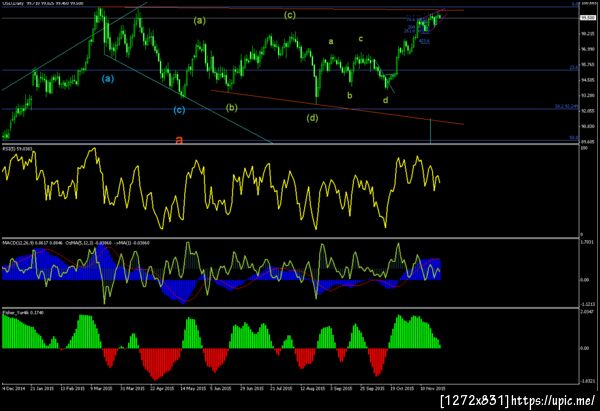Viewport: 600px width, 411px height.
Task: Click the 92.055 price axis value
Action: click(587, 111)
